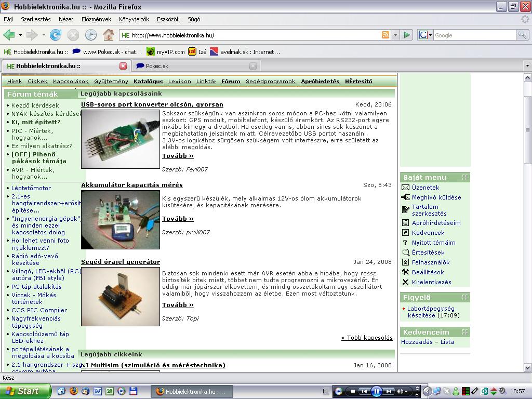Open myVIP.com bookmark in bookmarks toolbar

coord(166,52)
